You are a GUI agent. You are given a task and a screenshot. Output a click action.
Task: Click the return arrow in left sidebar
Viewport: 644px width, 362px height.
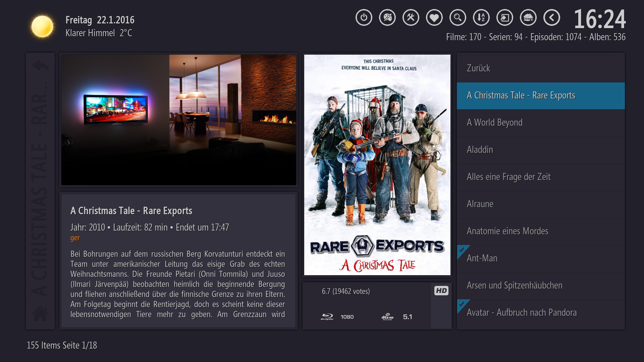(40, 66)
